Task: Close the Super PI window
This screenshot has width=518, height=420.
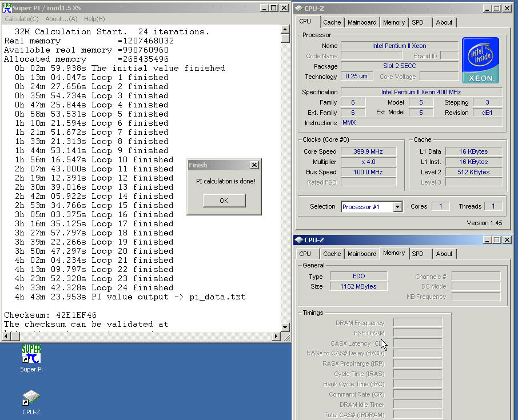Action: click(284, 8)
